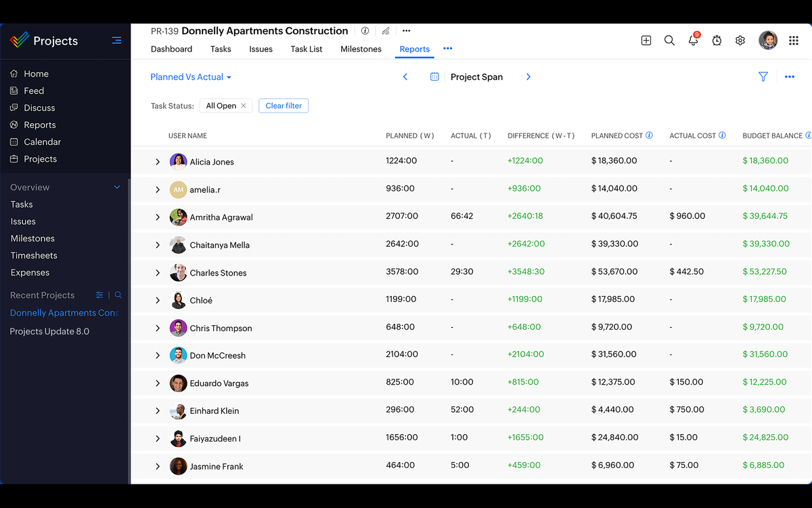Open Timesheets under Overview
812x508 pixels.
[x=34, y=255]
